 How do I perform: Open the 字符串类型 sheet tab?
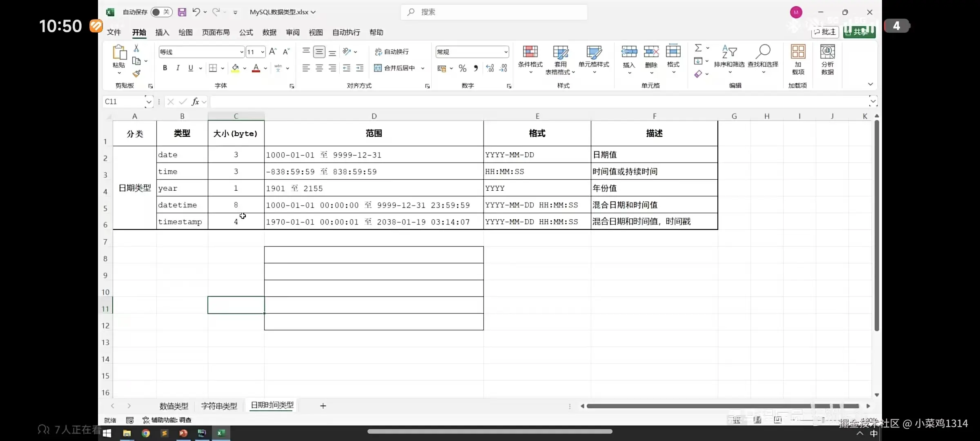(x=219, y=405)
